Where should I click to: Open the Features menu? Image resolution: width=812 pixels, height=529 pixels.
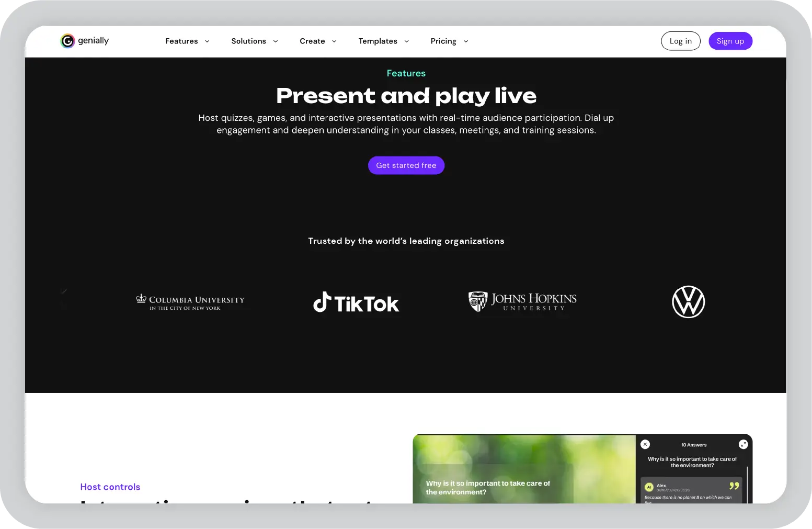click(181, 41)
